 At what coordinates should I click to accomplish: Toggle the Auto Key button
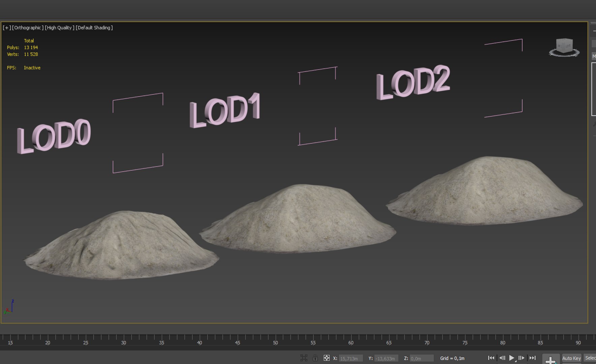click(571, 358)
